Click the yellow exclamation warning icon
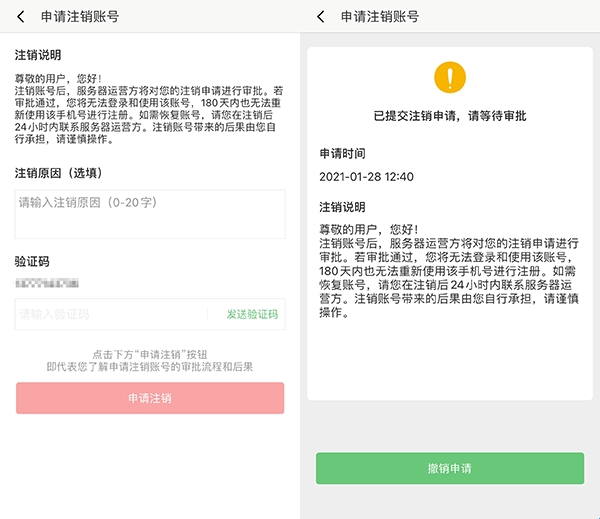Viewport: 600px width, 519px height. click(x=450, y=77)
